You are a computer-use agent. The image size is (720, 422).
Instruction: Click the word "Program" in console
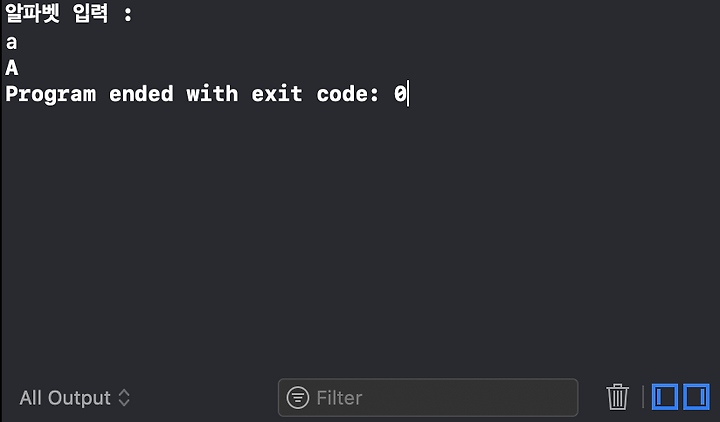[x=51, y=94]
